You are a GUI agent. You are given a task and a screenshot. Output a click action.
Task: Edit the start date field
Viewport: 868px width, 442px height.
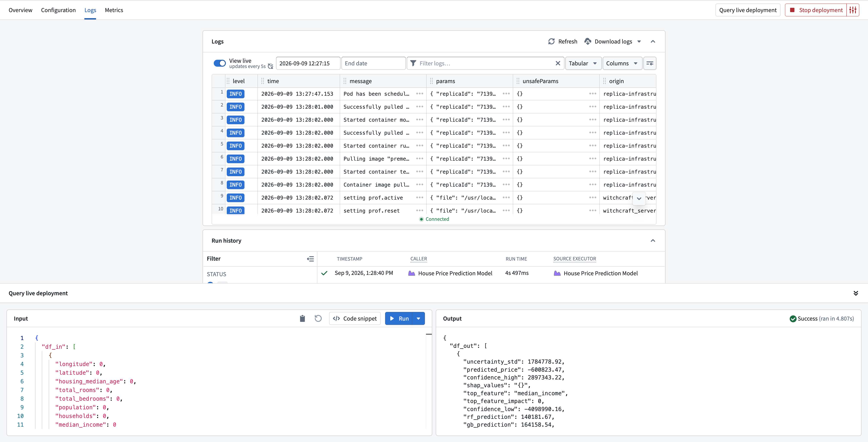pos(308,63)
